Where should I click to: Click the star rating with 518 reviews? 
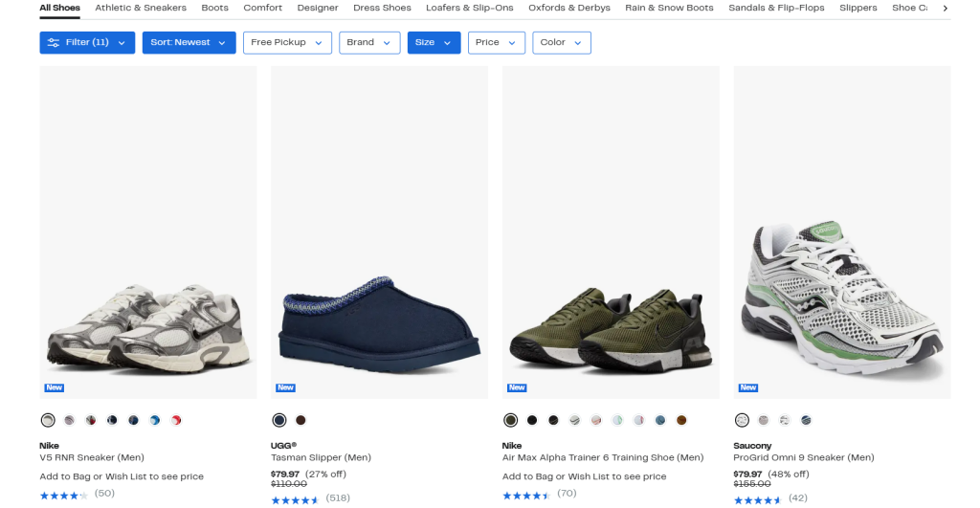tap(296, 498)
